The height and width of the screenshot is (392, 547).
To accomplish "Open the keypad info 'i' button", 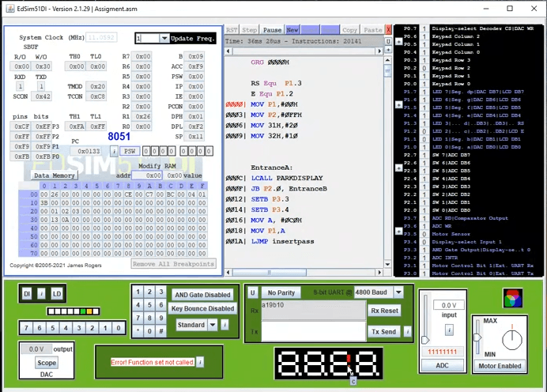I will point(224,325).
